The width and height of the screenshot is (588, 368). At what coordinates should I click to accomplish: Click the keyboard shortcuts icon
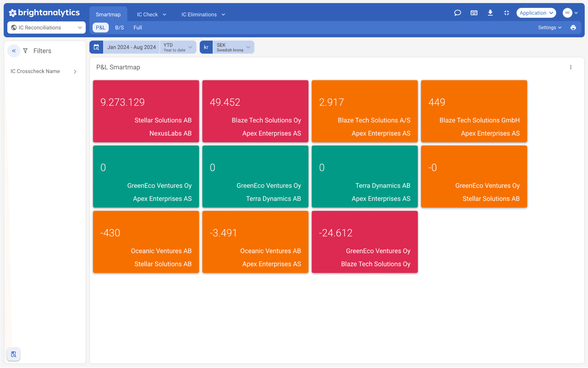(474, 13)
